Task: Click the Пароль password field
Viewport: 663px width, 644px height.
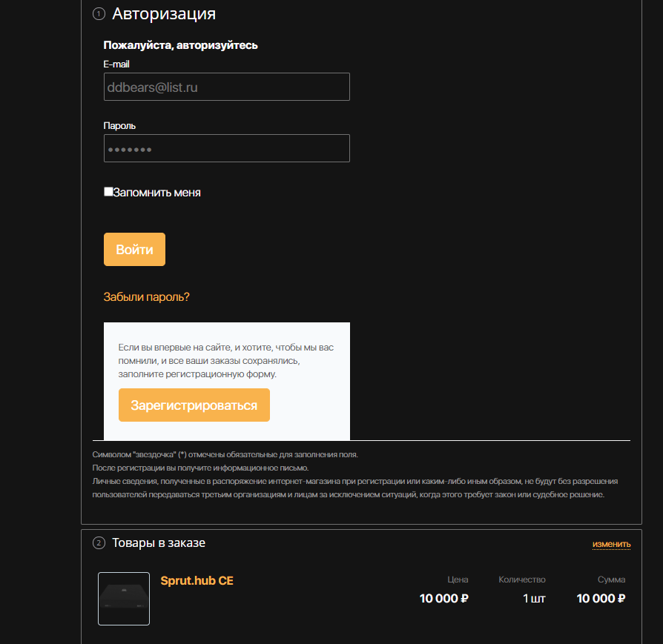Action: [x=227, y=148]
